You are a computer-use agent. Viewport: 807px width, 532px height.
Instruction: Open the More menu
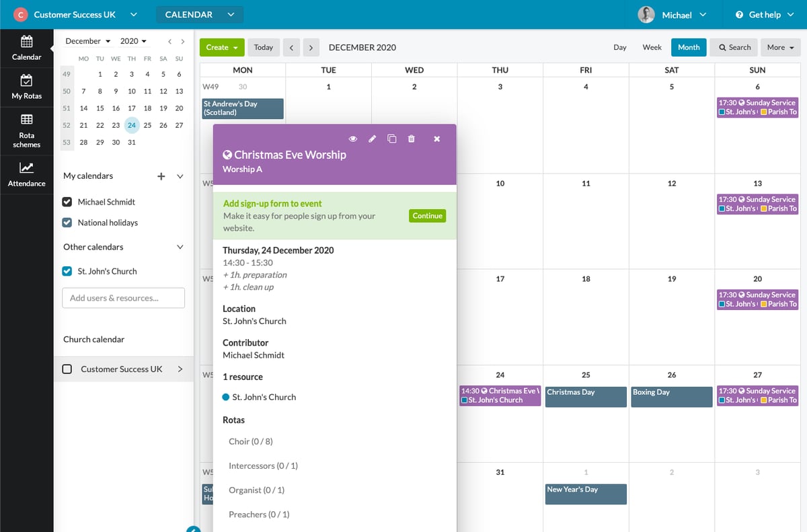(x=779, y=47)
